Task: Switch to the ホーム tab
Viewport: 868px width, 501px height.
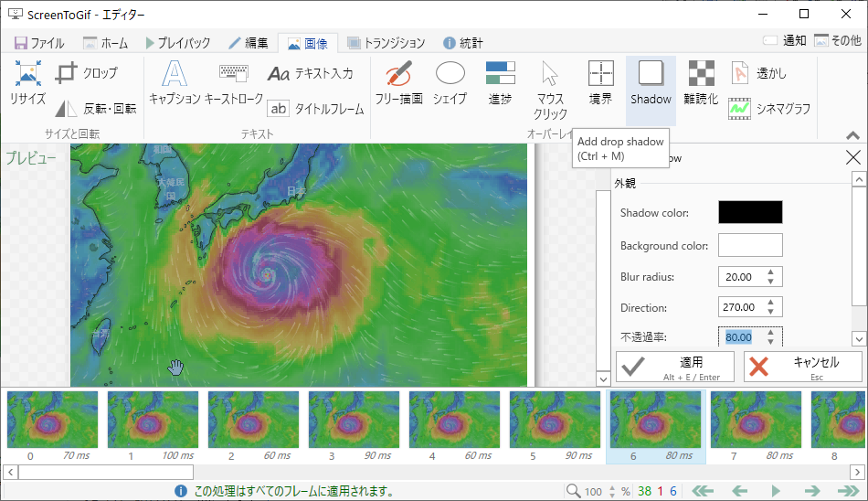Action: [105, 43]
